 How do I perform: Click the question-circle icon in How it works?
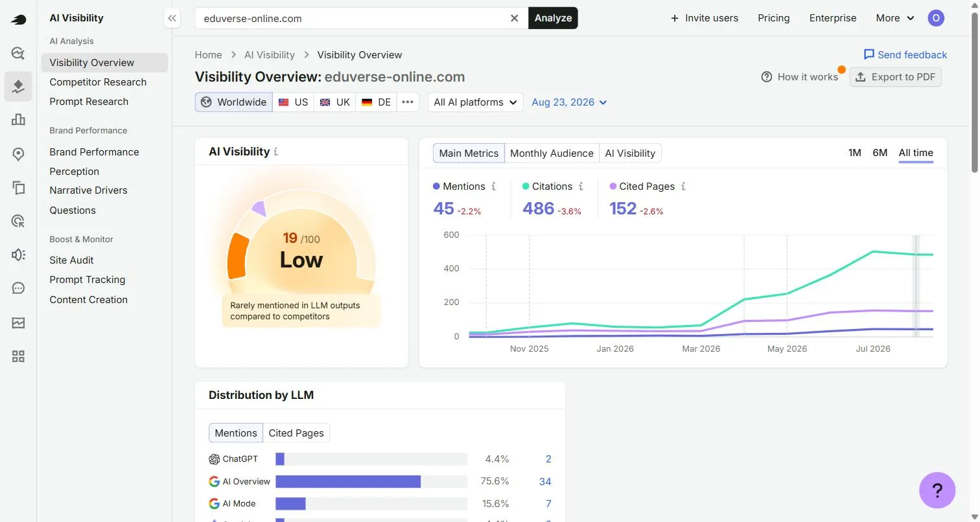tap(767, 77)
